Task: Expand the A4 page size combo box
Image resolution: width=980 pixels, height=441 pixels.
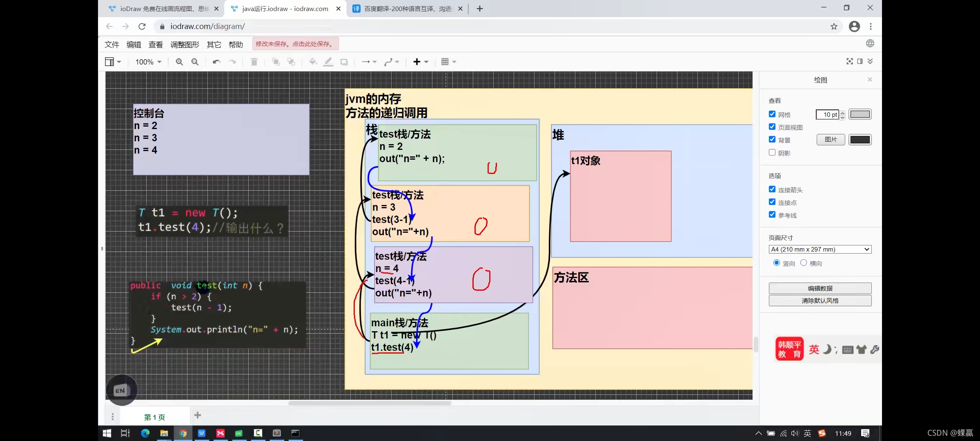Action: (820, 249)
